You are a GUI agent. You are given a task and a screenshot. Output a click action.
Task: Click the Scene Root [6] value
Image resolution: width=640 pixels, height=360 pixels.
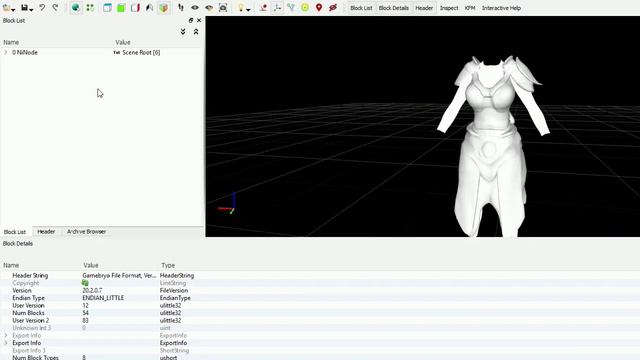coord(141,52)
